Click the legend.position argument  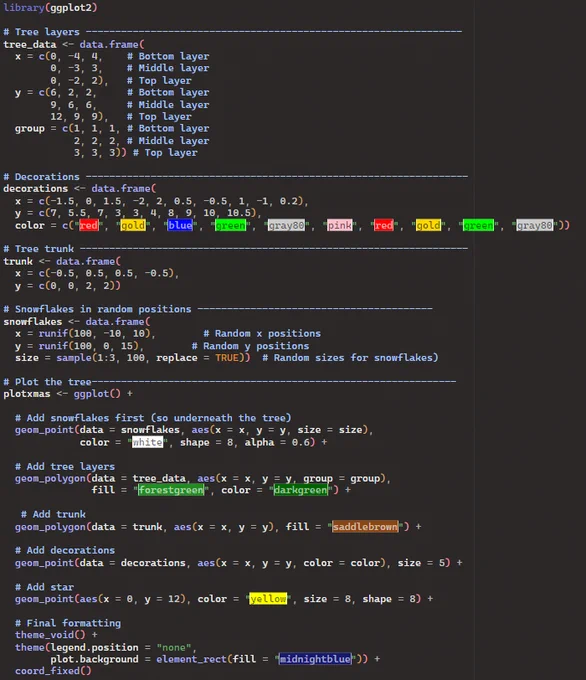pos(95,647)
